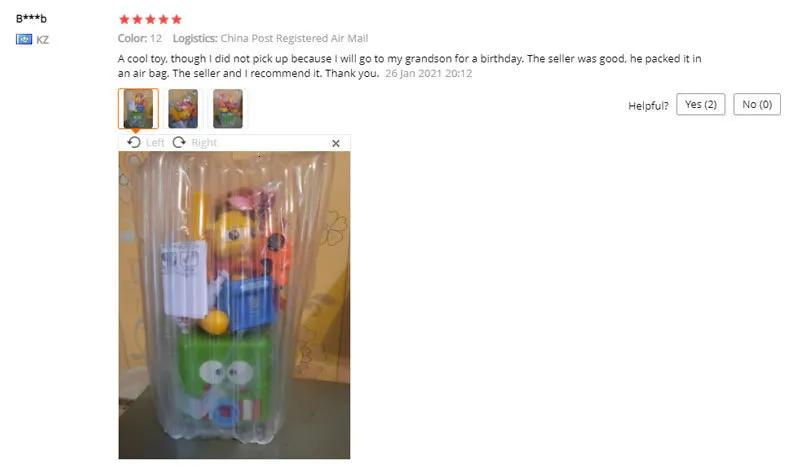Viewport: 800px width, 471px height.
Task: Click the third red rating star
Action: coord(151,19)
